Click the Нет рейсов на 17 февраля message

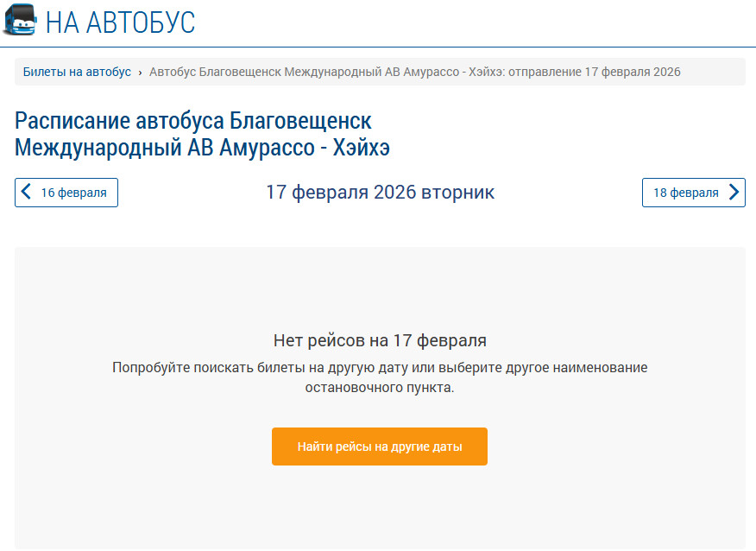(380, 340)
